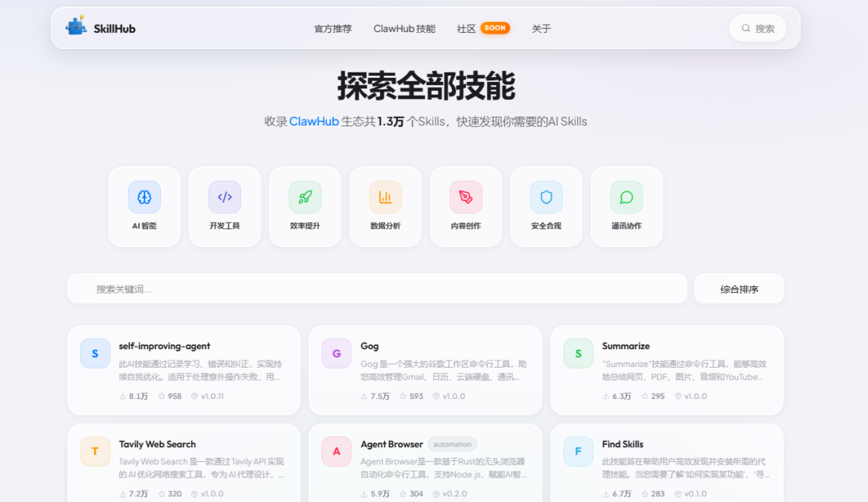Click the automation tag on Agent Browser
868x502 pixels.
click(452, 444)
